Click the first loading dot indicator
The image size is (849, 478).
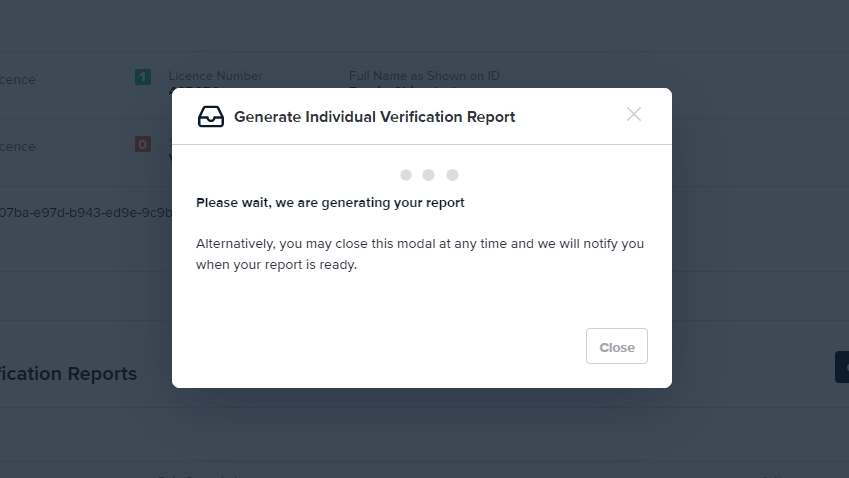[x=406, y=175]
